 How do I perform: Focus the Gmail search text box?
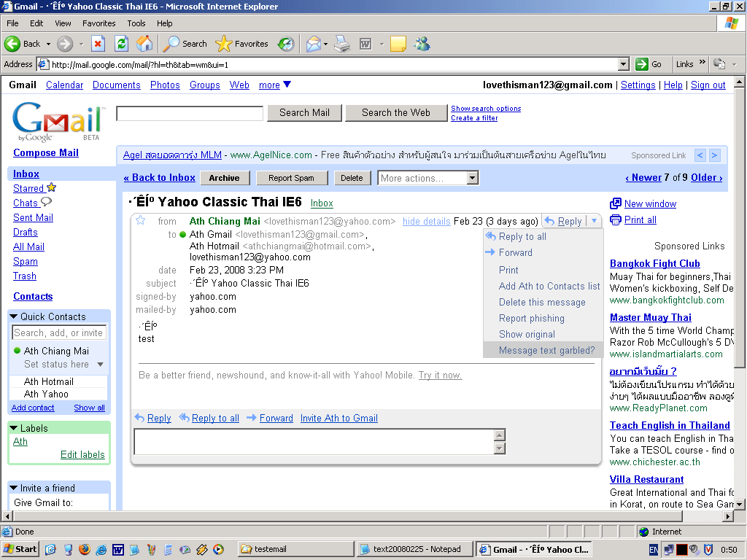tap(190, 113)
